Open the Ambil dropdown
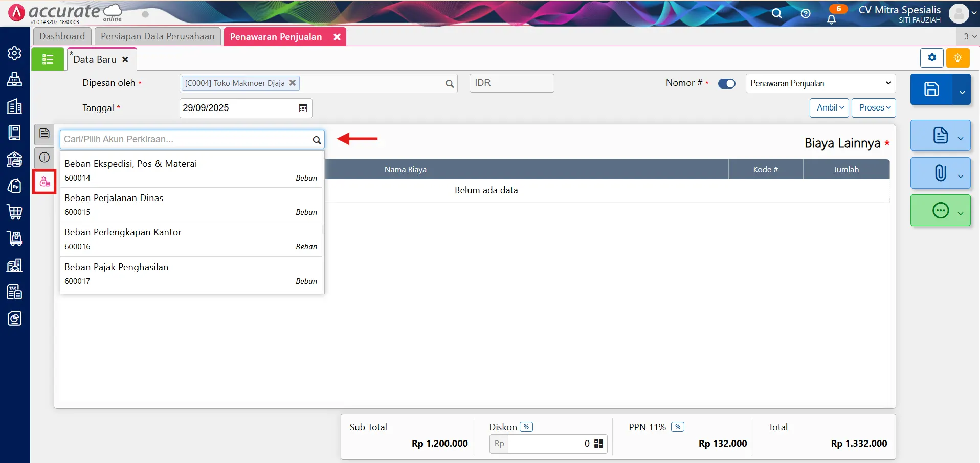This screenshot has height=463, width=980. (830, 107)
